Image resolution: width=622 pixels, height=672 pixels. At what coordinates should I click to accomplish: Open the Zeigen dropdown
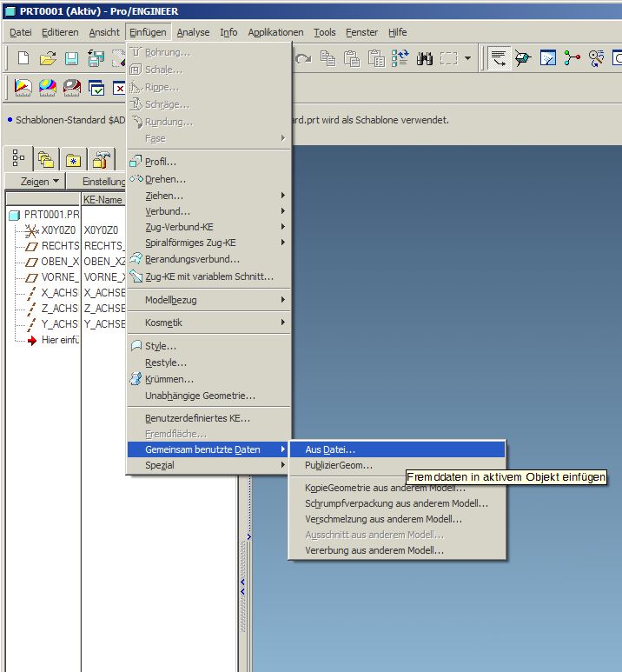(35, 182)
